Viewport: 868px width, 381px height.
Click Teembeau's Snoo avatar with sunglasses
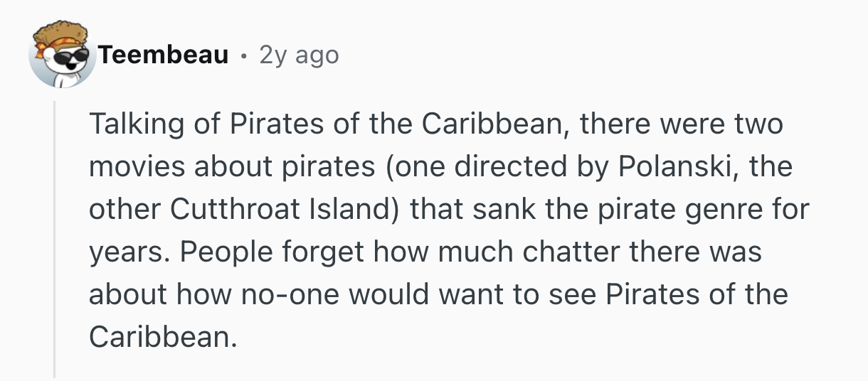point(62,55)
